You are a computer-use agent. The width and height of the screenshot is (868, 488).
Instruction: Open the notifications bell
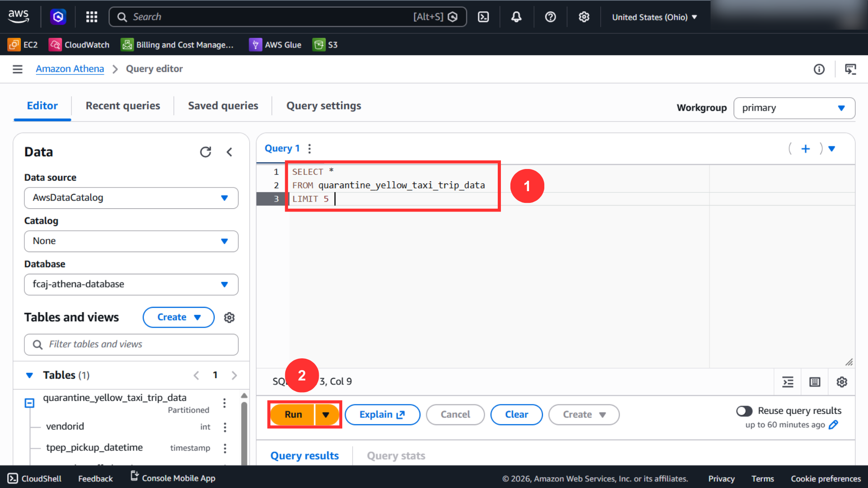click(516, 17)
